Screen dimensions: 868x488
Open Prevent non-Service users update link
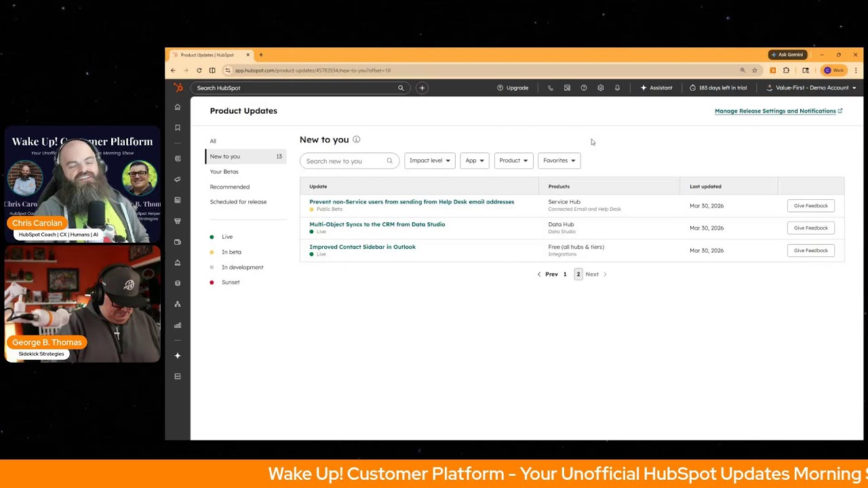click(x=412, y=202)
